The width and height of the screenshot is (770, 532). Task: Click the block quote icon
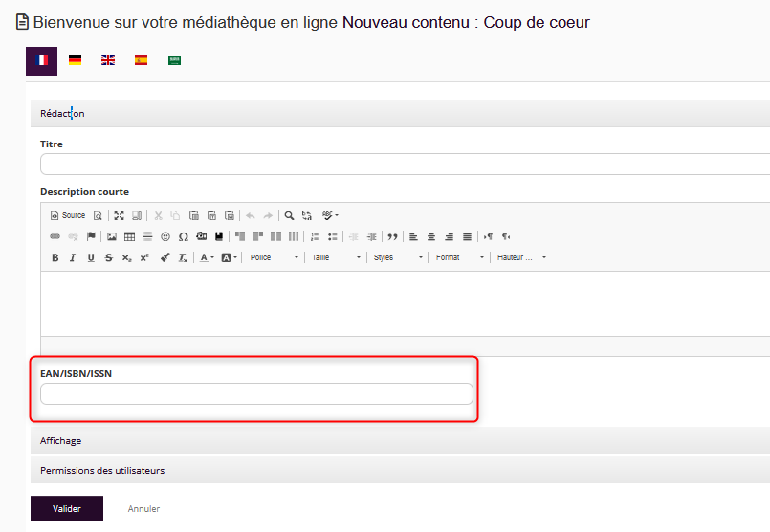pos(392,236)
